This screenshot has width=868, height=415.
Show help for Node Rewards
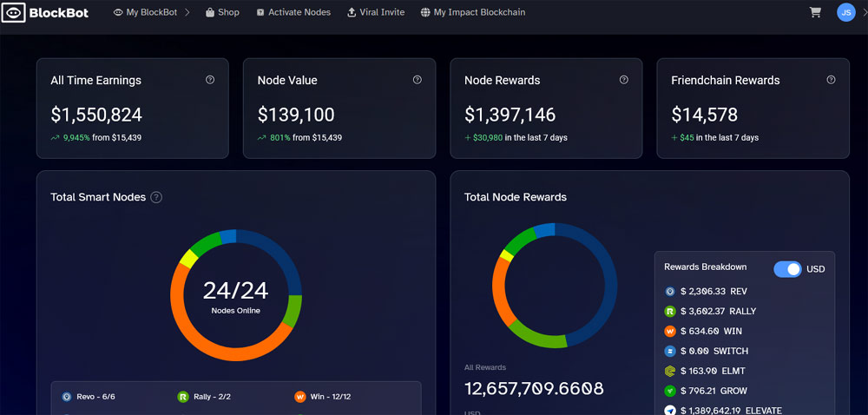pos(624,80)
